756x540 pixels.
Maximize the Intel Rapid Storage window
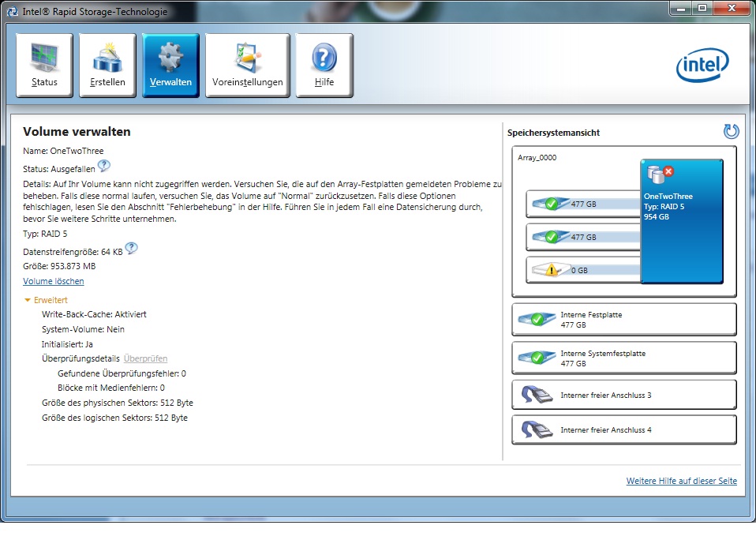coord(702,8)
